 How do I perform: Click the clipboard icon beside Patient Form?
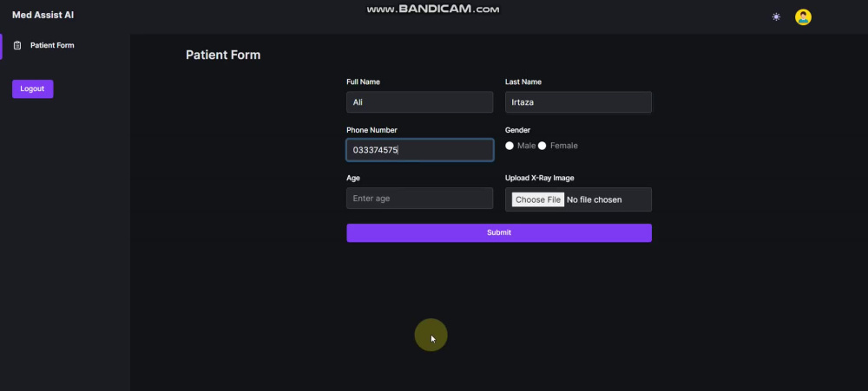click(17, 45)
